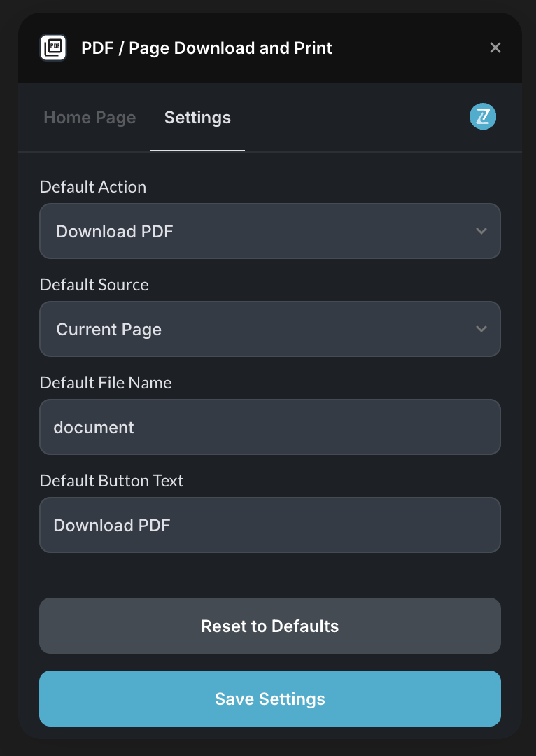Screen dimensions: 536x756
Task: Open the Default Action dropdown
Action: point(269,231)
